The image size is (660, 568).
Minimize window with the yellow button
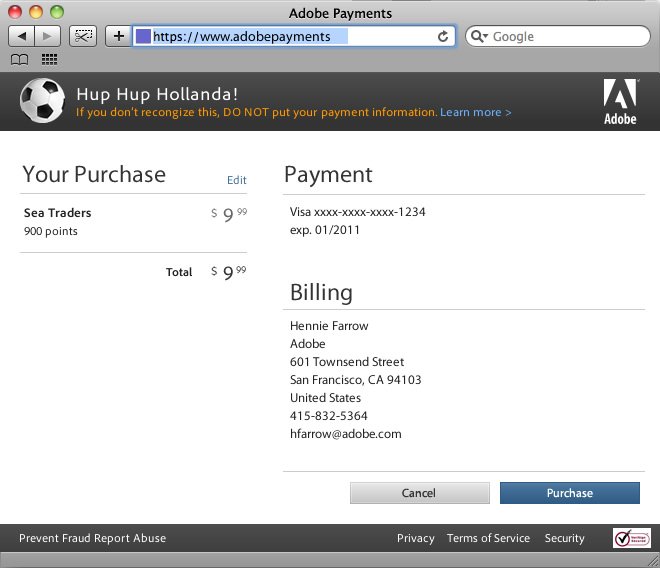(36, 11)
